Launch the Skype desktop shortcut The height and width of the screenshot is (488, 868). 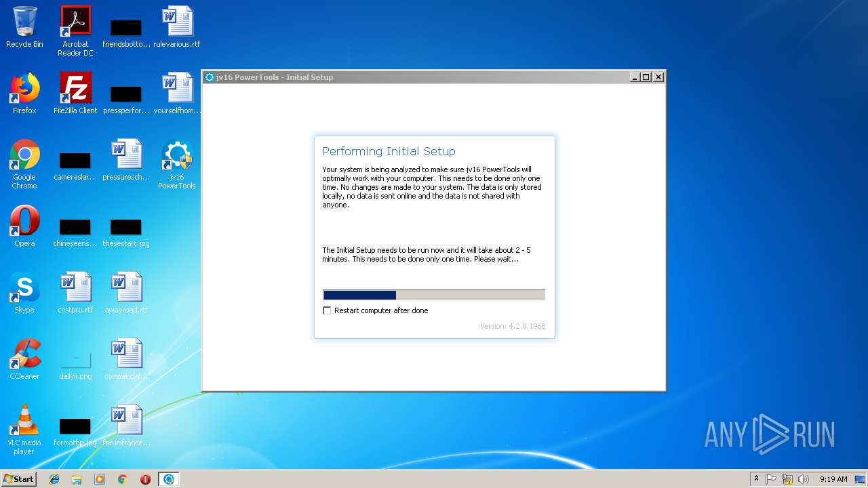[x=24, y=293]
